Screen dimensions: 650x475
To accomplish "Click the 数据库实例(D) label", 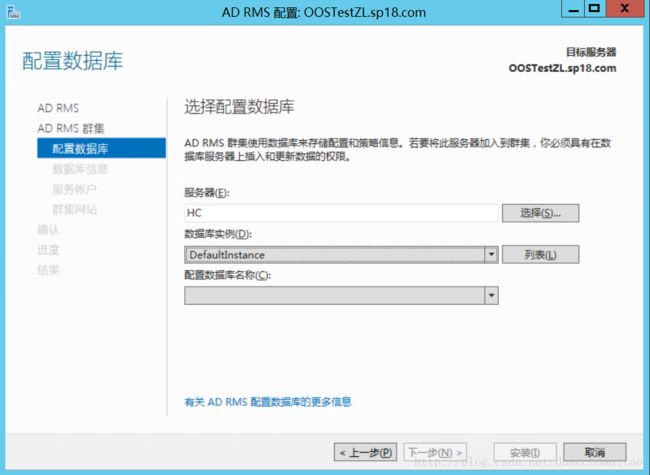I will point(218,234).
